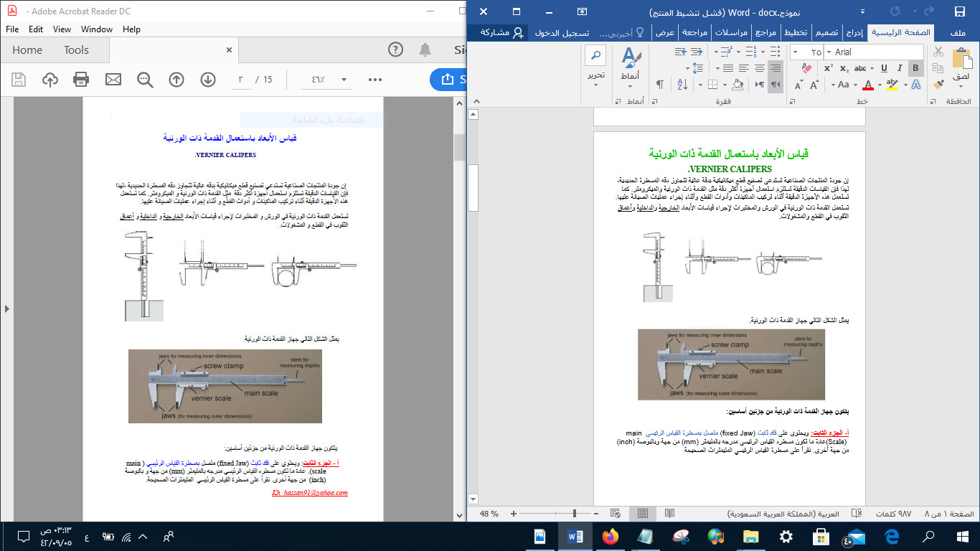Toggle Bold formatting off
The width and height of the screenshot is (980, 551).
[915, 68]
